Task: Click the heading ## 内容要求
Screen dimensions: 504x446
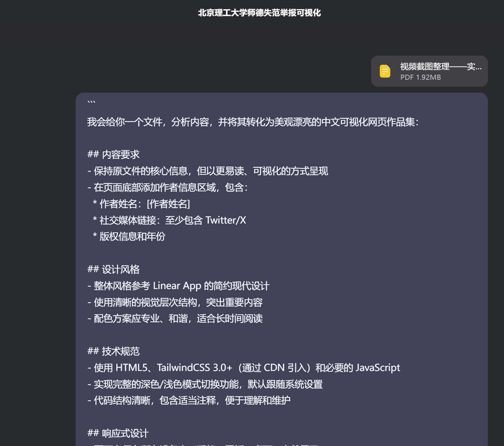Action: [113, 154]
